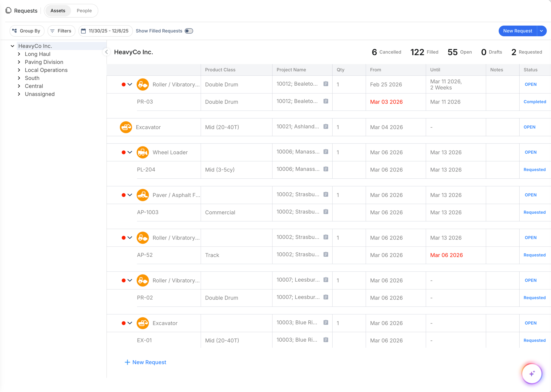Click the red alert dot on the EX-01 Excavator row

point(123,323)
